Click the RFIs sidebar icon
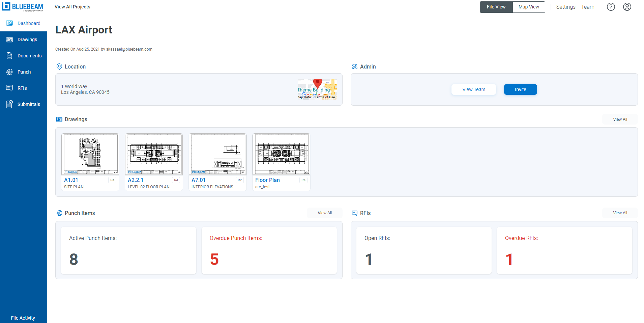The width and height of the screenshot is (644, 323). 9,88
